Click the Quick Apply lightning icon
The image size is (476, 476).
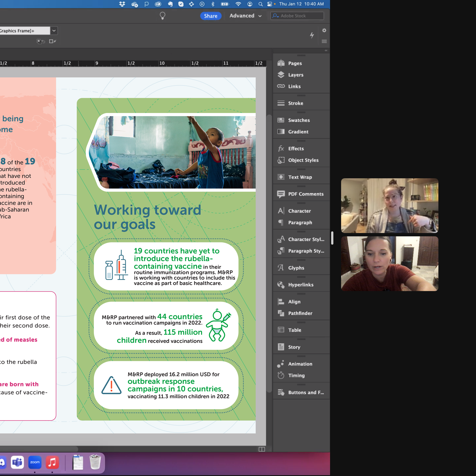click(312, 35)
